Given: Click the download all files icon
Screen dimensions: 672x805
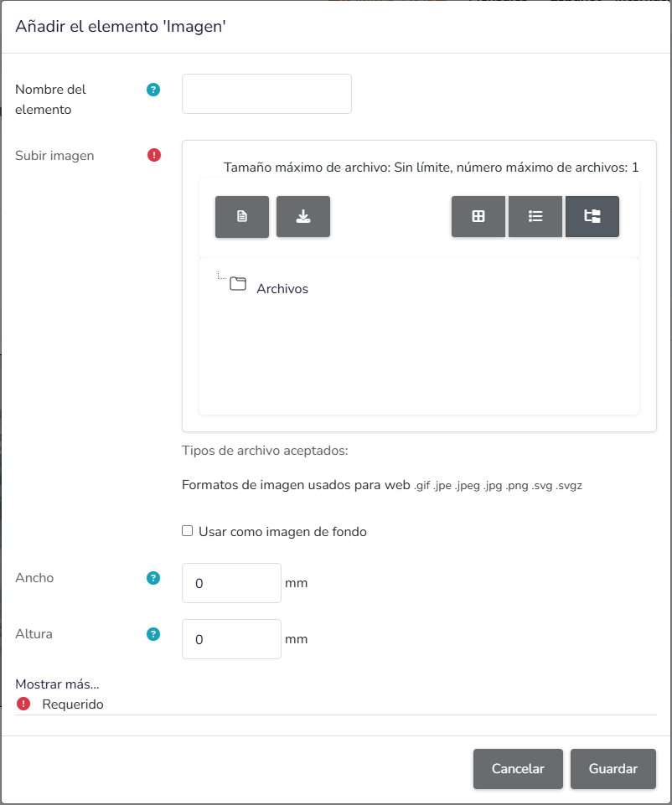Looking at the screenshot, I should click(x=302, y=217).
